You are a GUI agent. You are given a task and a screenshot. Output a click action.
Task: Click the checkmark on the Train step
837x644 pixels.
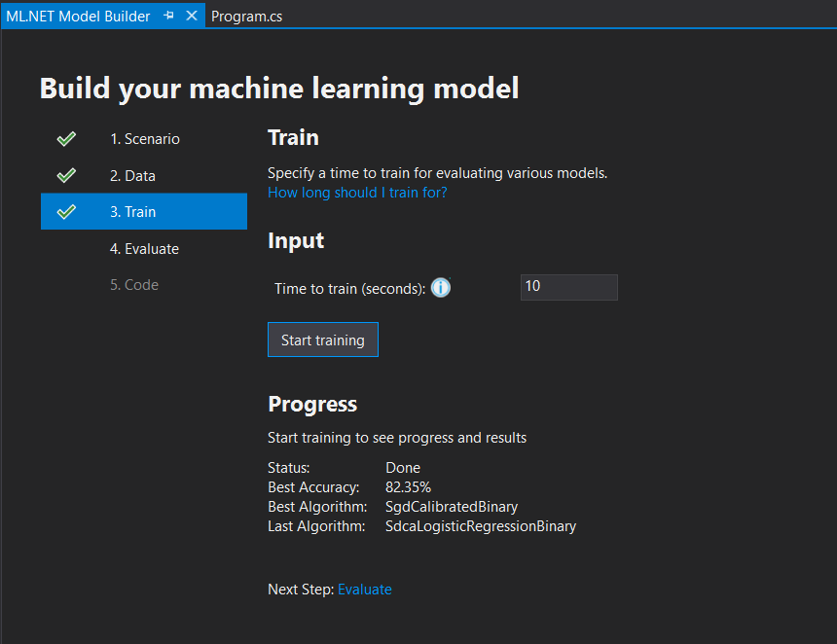tap(65, 211)
